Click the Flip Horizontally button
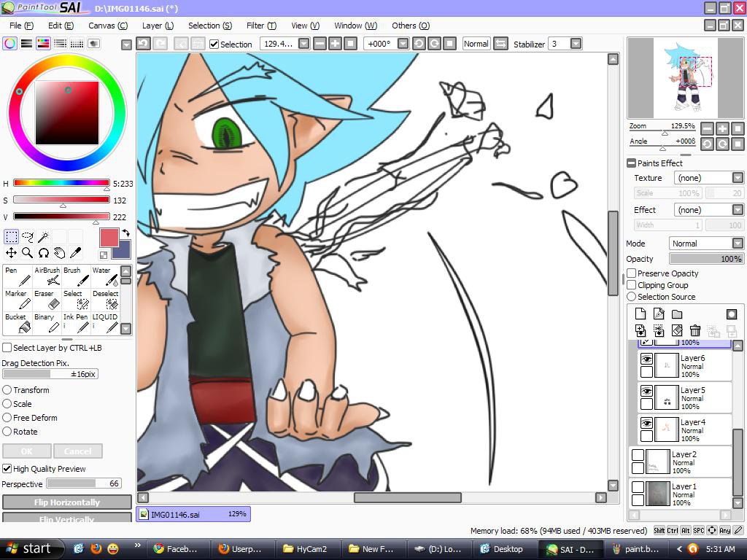The image size is (747, 560). tap(66, 502)
